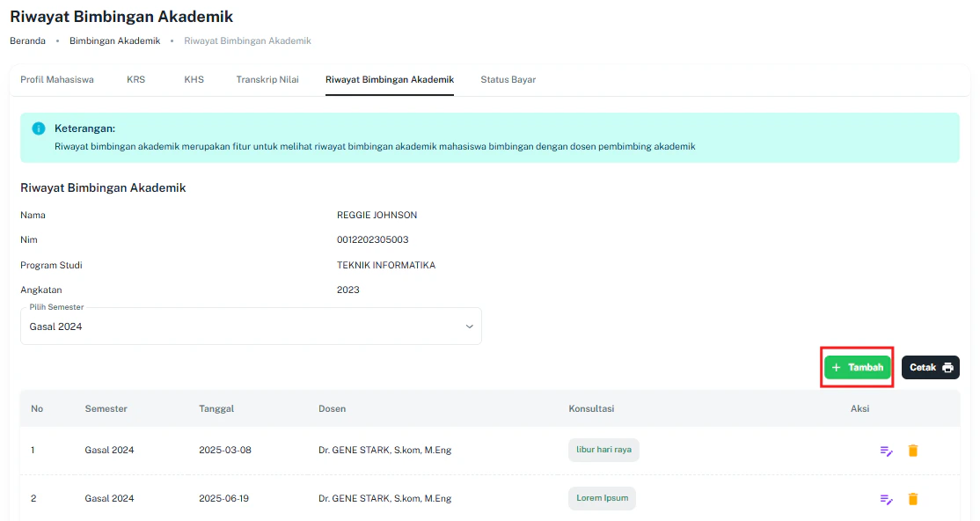Click Gasal 2024 cell in row 1
Screen dimensions: 980x521
click(x=109, y=450)
